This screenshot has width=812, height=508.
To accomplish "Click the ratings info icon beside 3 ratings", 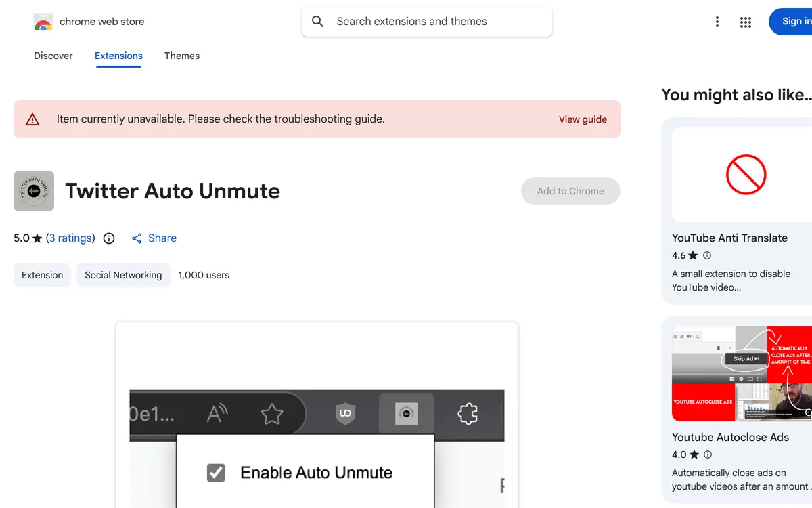I will pos(109,238).
